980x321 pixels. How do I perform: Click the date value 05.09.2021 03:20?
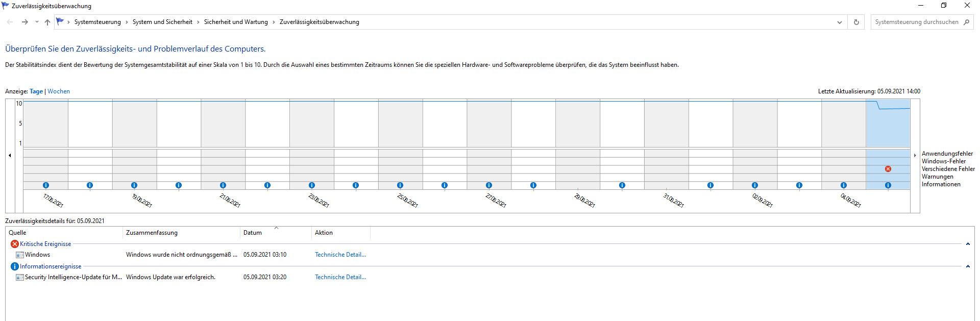click(x=265, y=277)
